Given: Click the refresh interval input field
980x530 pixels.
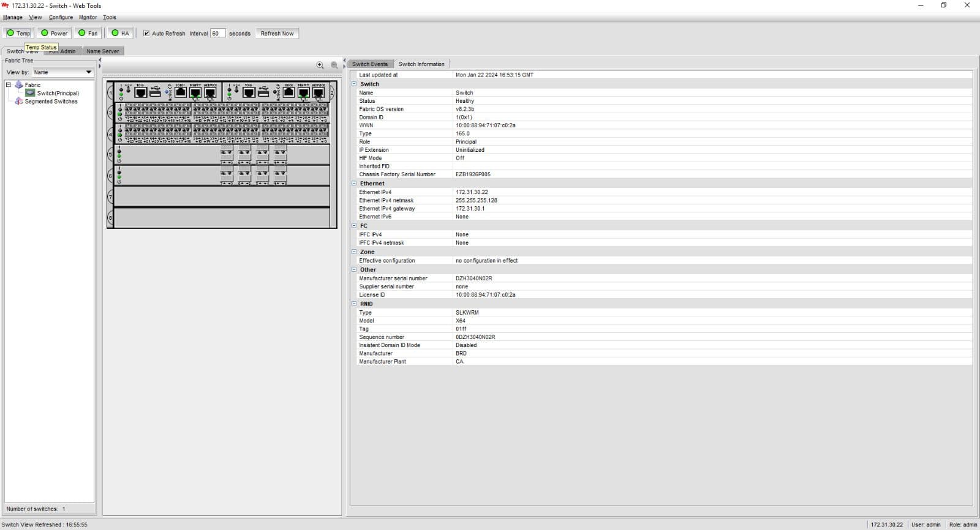Looking at the screenshot, I should click(217, 33).
